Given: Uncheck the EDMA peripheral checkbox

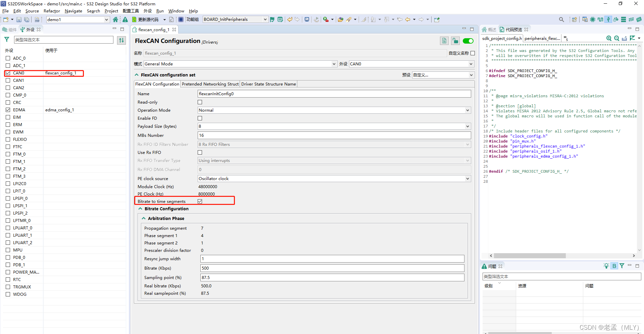Looking at the screenshot, I should pyautogui.click(x=8, y=110).
